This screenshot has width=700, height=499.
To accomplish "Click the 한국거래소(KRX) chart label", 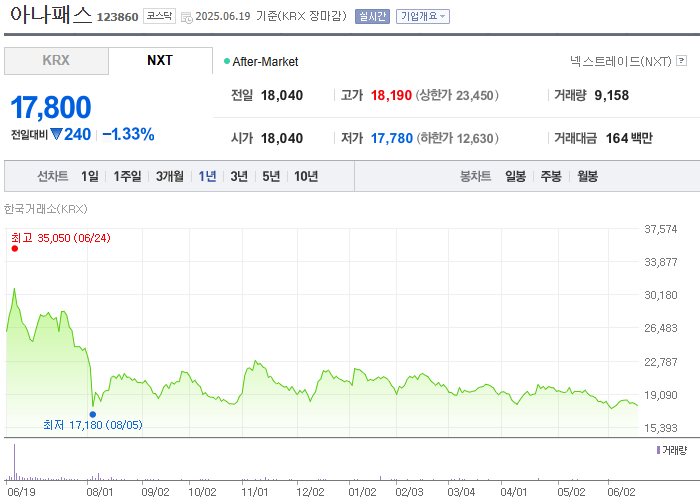I will pyautogui.click(x=46, y=209).
